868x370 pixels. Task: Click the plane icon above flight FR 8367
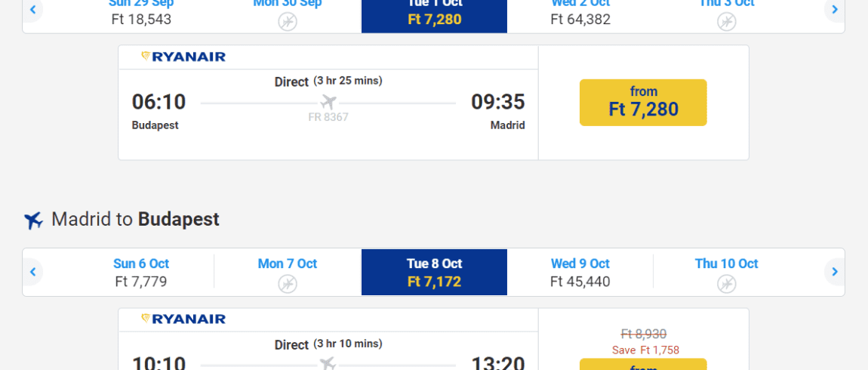pos(328,103)
